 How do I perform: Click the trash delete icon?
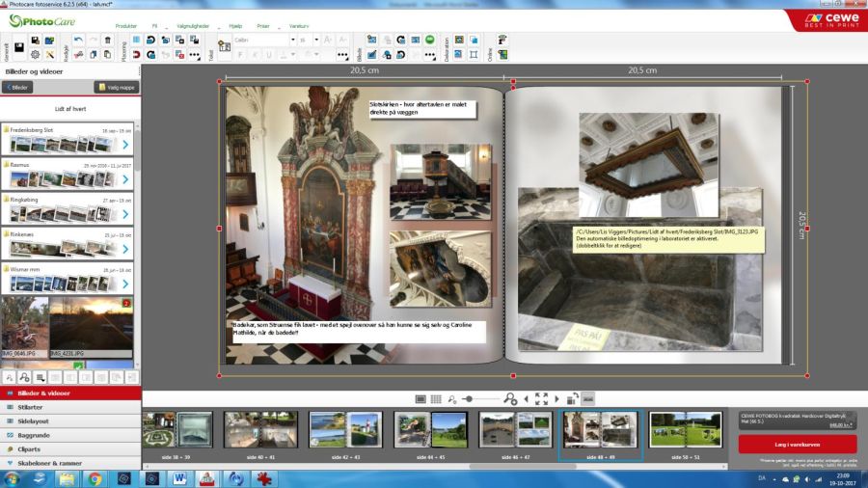click(107, 41)
